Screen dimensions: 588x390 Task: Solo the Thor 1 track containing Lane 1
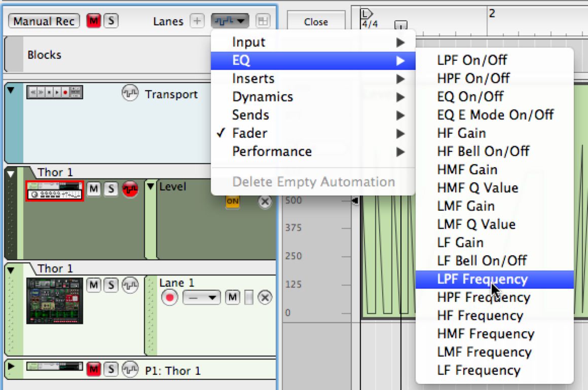pyautogui.click(x=111, y=285)
